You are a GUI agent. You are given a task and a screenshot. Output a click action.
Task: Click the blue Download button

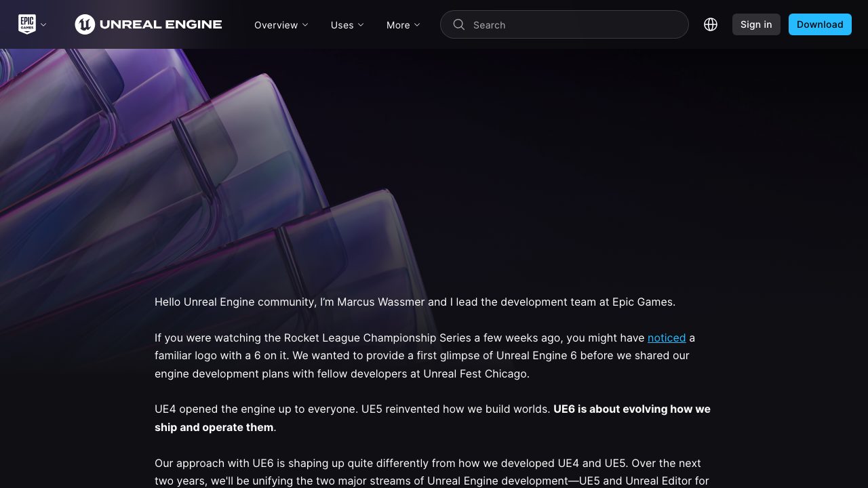tap(820, 24)
